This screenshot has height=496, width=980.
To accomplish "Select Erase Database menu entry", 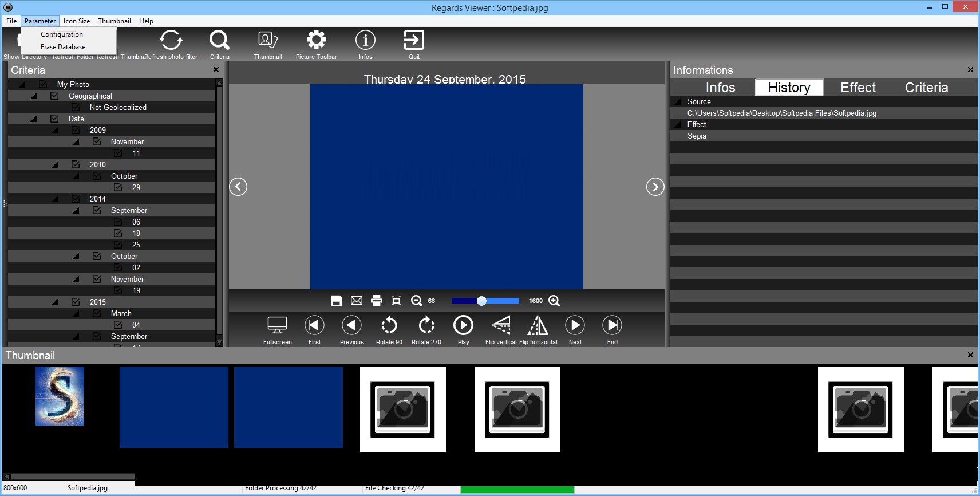I will (x=63, y=47).
